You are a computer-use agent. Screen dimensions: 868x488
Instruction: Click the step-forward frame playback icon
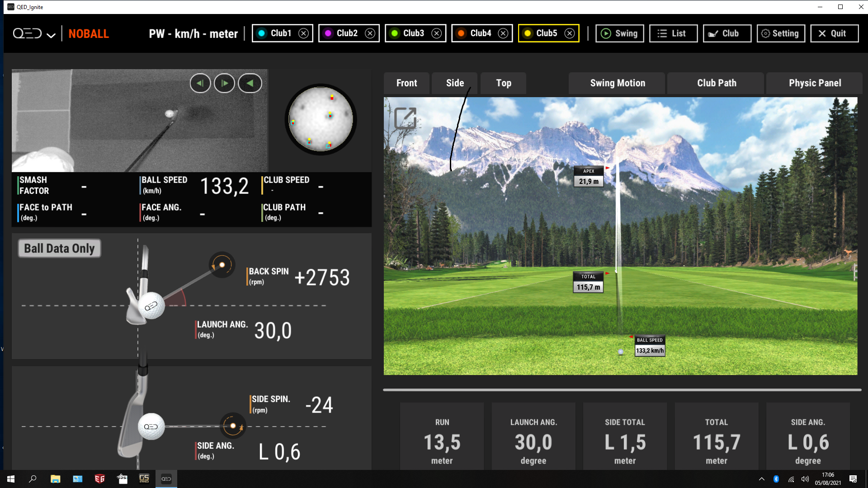click(224, 83)
